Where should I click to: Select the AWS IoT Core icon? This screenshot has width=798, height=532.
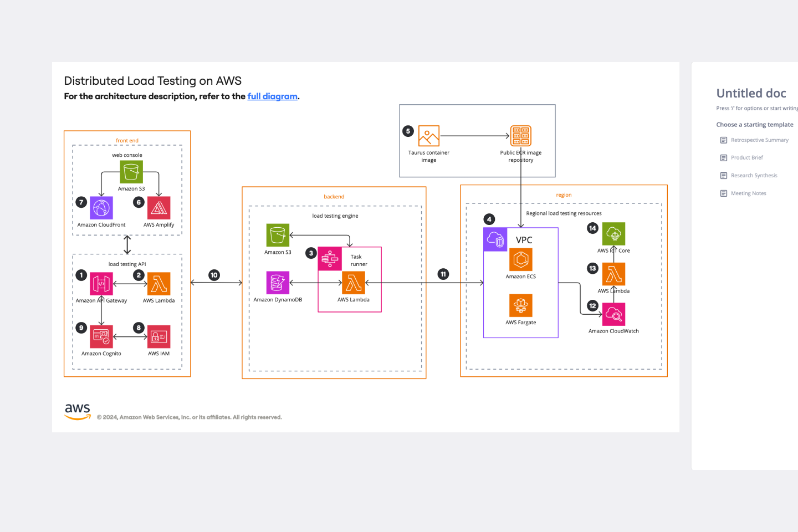[x=613, y=234]
